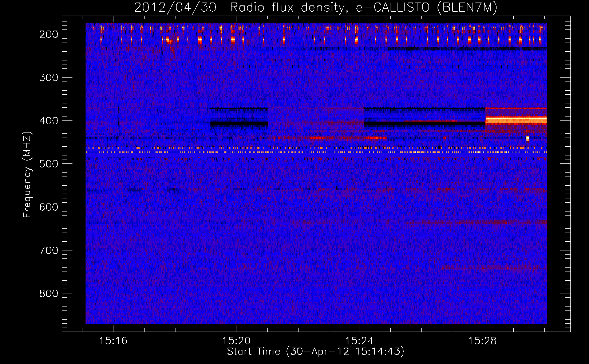Select the 300 frequency tick label
589x364 pixels.
click(49, 78)
